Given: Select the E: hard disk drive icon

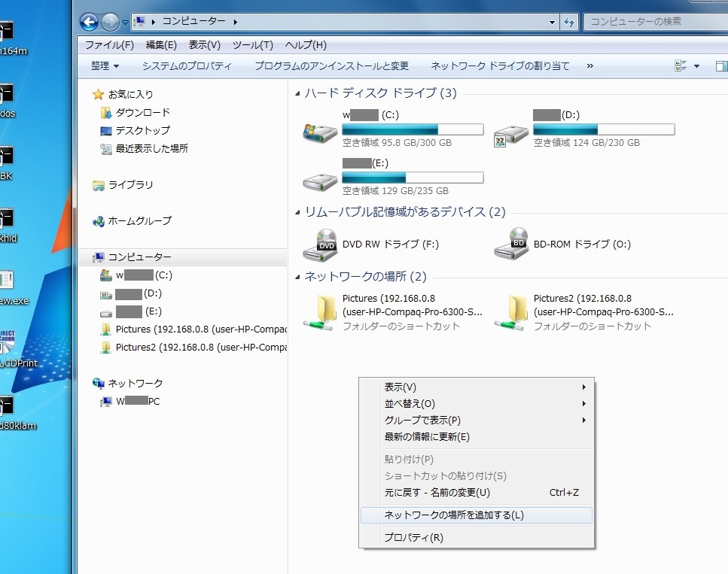Looking at the screenshot, I should tap(320, 181).
